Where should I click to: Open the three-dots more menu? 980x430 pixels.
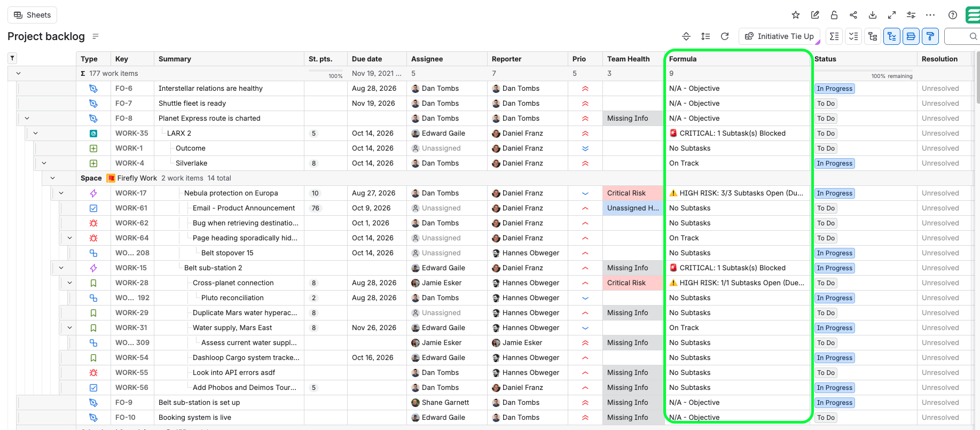[930, 15]
